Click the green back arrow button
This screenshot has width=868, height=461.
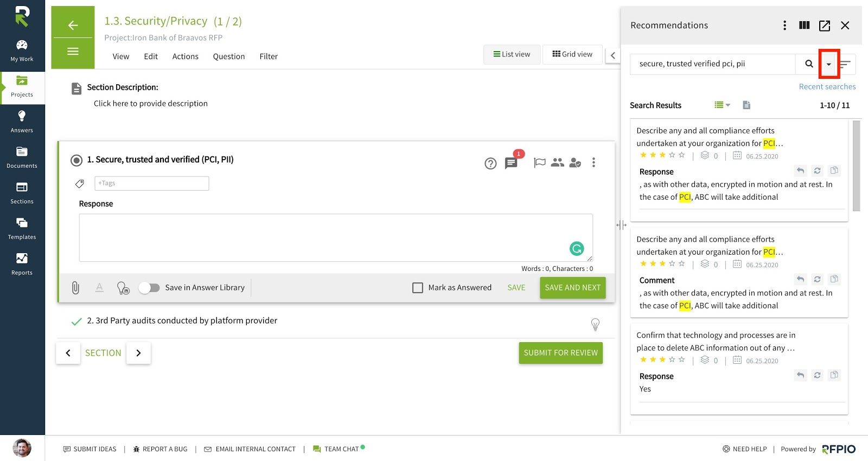(73, 25)
